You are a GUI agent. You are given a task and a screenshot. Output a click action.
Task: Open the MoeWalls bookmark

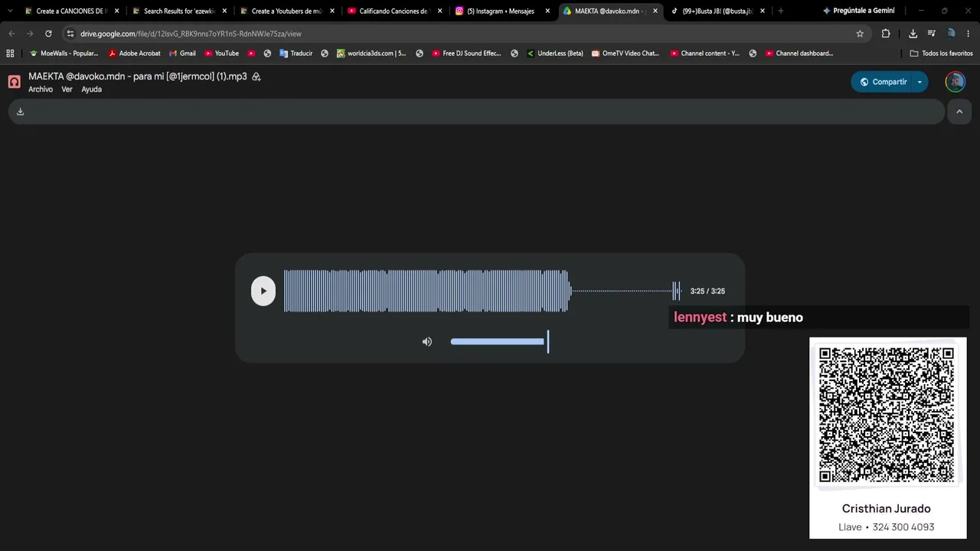64,54
